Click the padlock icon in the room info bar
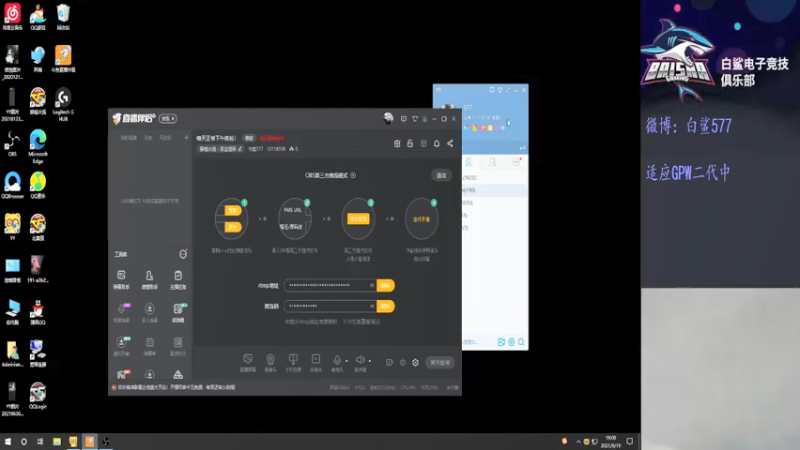The width and height of the screenshot is (800, 450). 410,144
